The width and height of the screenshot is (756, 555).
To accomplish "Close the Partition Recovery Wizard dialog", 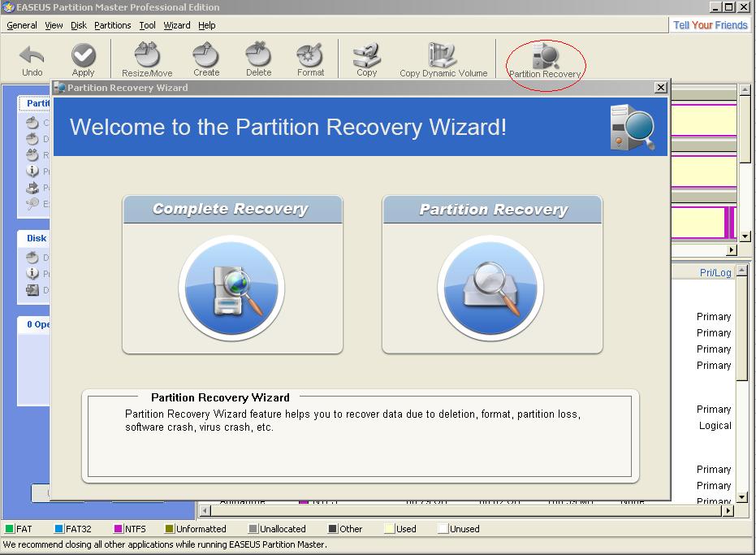I will tap(660, 87).
